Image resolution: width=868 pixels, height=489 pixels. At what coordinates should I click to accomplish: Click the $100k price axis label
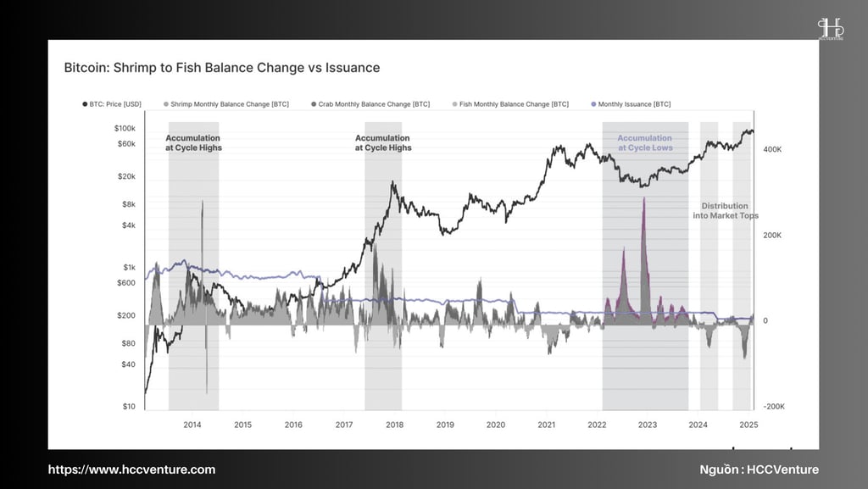125,128
